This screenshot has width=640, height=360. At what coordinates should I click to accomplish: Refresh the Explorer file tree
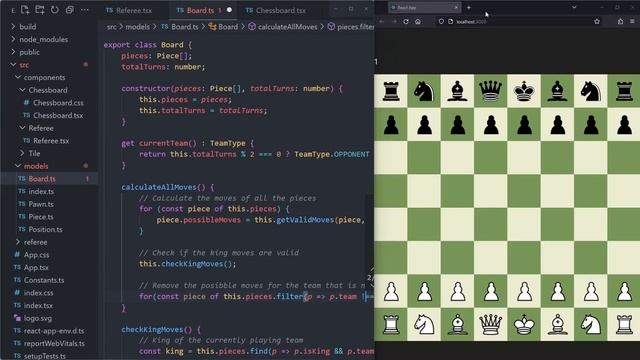click(x=54, y=10)
